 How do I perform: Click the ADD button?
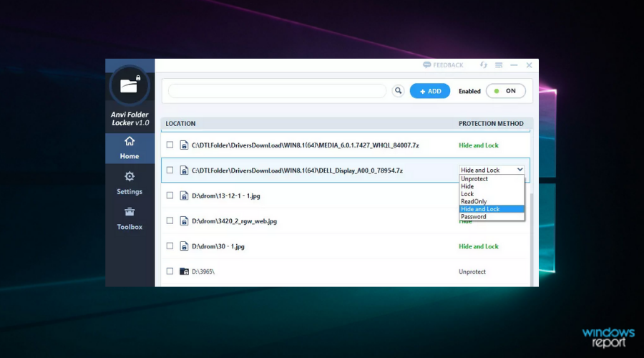(x=429, y=91)
